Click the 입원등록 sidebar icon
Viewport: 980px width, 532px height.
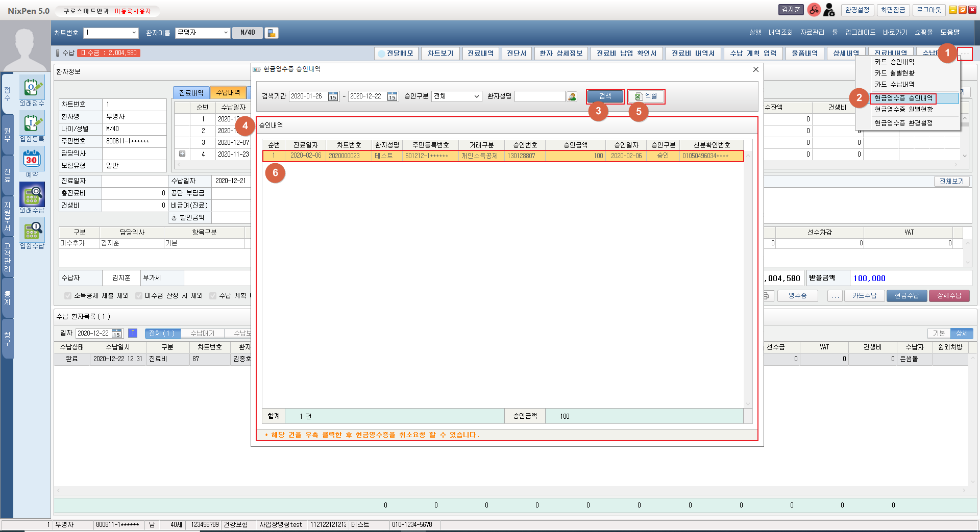click(x=32, y=124)
